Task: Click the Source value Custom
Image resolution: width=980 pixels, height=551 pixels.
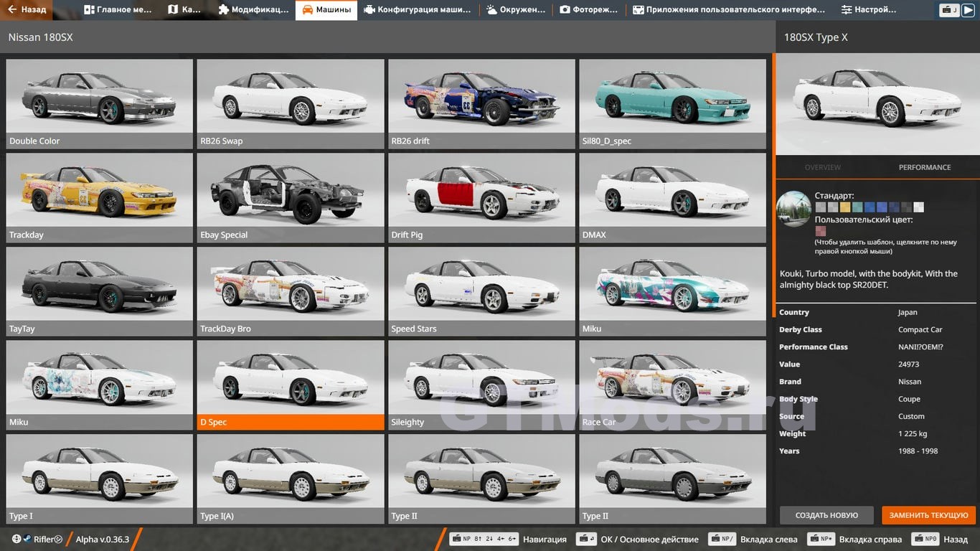Action: click(x=911, y=416)
